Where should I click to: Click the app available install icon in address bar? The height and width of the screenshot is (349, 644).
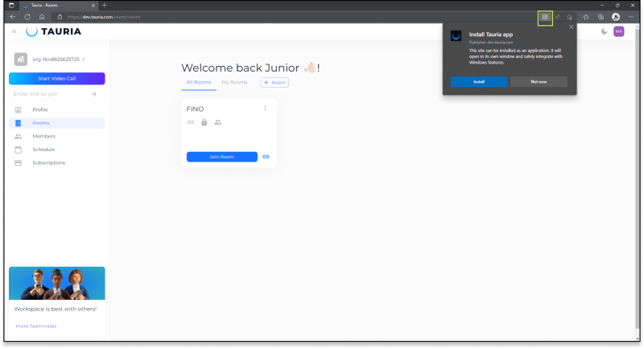click(545, 17)
